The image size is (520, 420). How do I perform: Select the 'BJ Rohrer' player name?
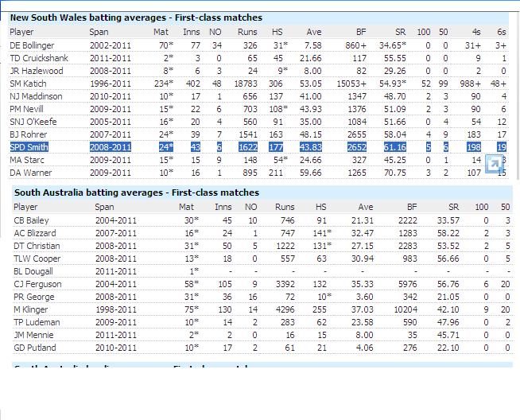pos(28,134)
